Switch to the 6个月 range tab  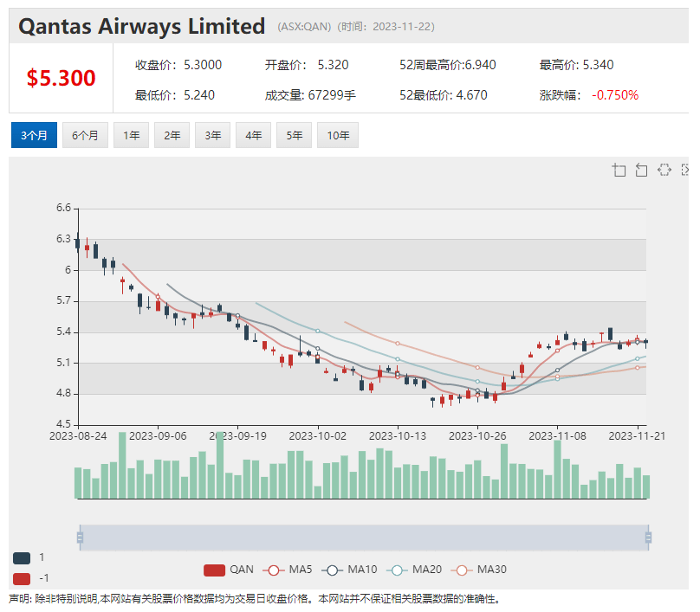[x=85, y=135]
